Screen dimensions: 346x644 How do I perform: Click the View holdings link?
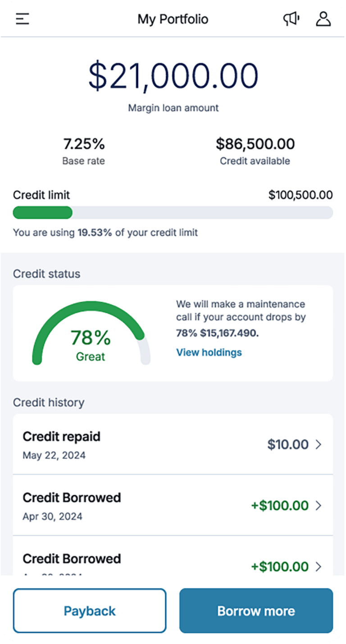[209, 352]
